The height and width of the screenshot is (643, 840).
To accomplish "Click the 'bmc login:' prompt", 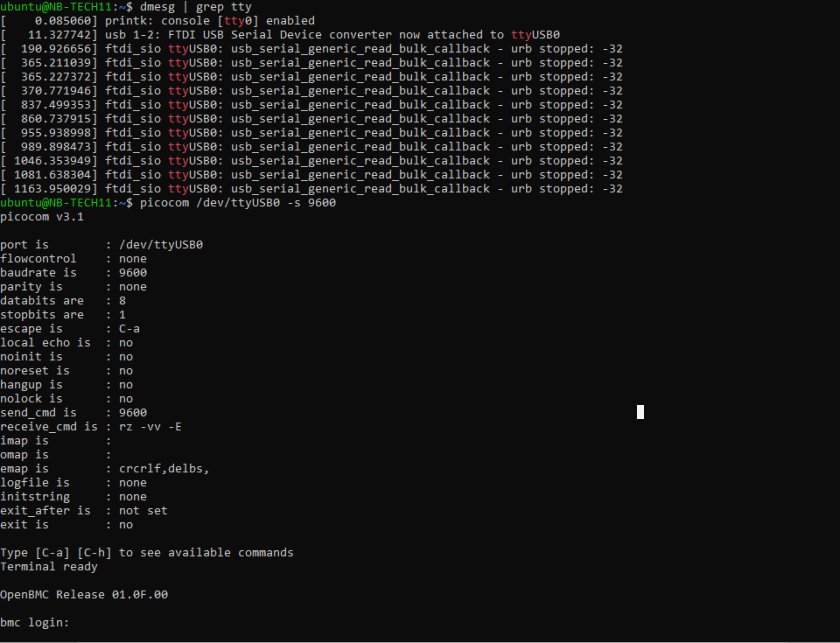I will [x=35, y=623].
